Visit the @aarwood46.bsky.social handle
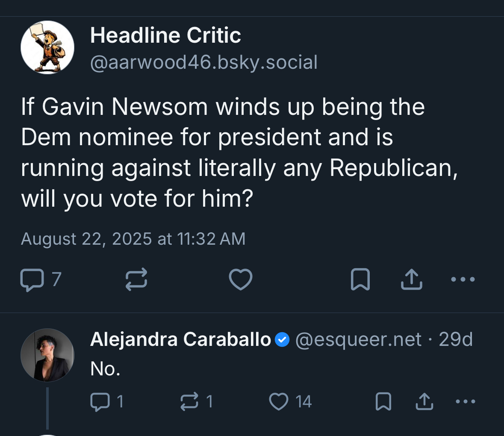The height and width of the screenshot is (436, 504). (204, 62)
